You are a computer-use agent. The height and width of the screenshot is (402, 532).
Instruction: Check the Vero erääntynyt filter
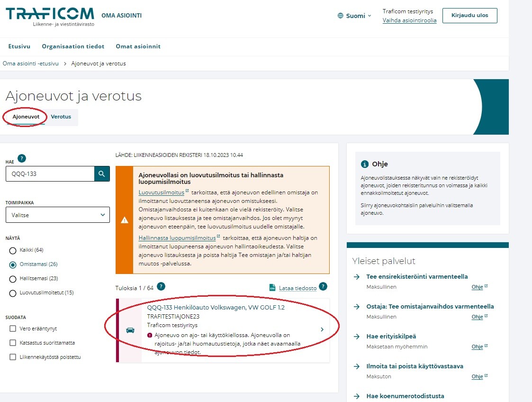point(13,329)
